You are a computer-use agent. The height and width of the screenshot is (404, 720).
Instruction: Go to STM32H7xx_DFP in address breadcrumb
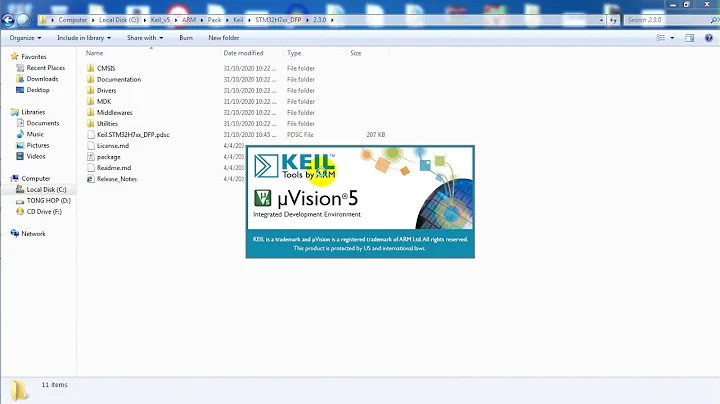pos(278,20)
